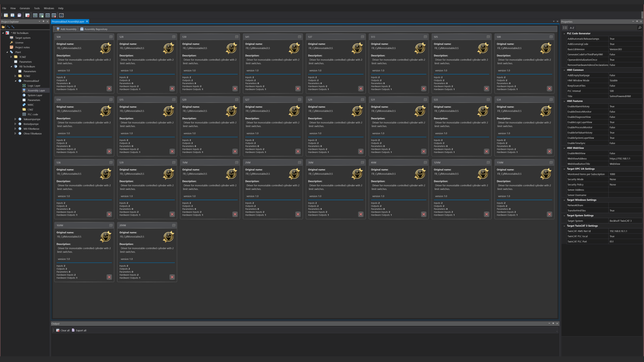Delete the S41 assembly with red X

(298, 88)
